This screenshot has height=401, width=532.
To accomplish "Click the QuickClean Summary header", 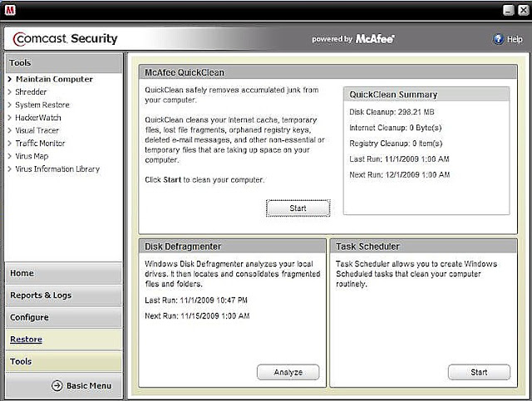I will point(426,95).
